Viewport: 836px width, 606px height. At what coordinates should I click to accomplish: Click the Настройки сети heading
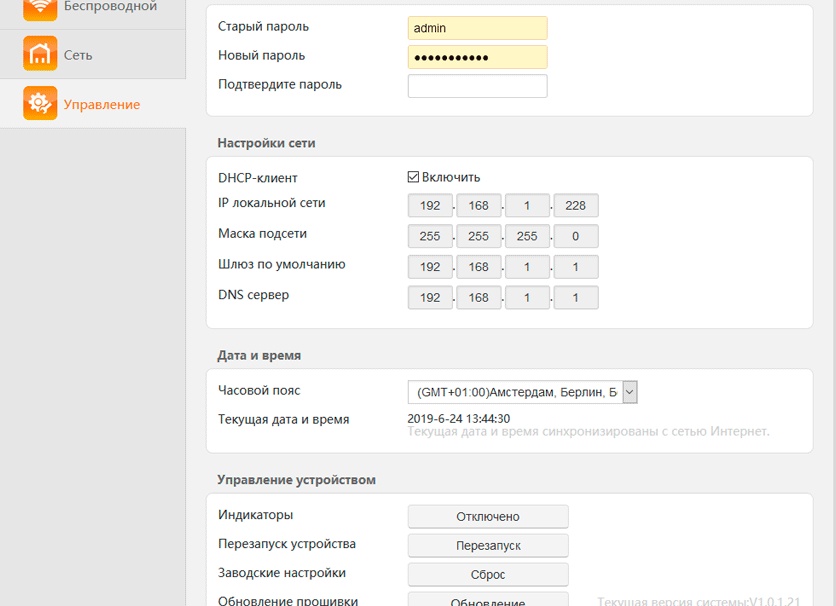coord(266,143)
